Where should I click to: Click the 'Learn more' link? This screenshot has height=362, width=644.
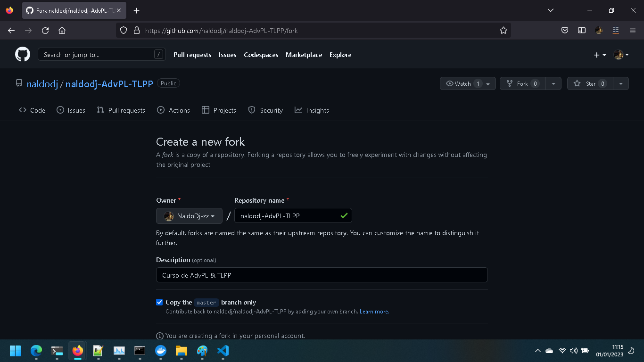point(373,312)
